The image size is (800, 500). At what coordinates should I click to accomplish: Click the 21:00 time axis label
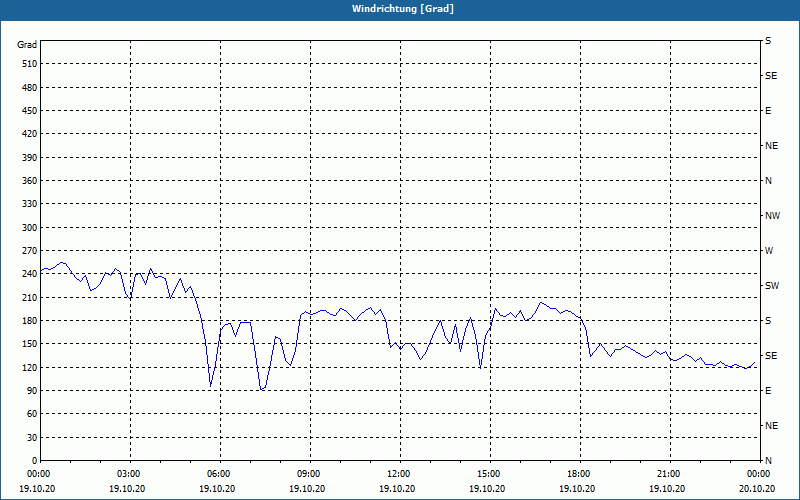click(670, 474)
